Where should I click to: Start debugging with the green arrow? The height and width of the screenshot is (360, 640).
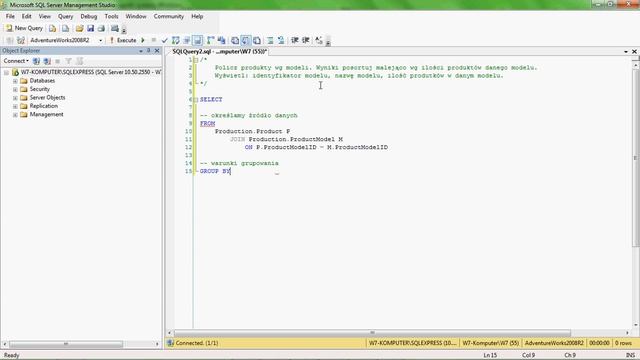pos(143,40)
